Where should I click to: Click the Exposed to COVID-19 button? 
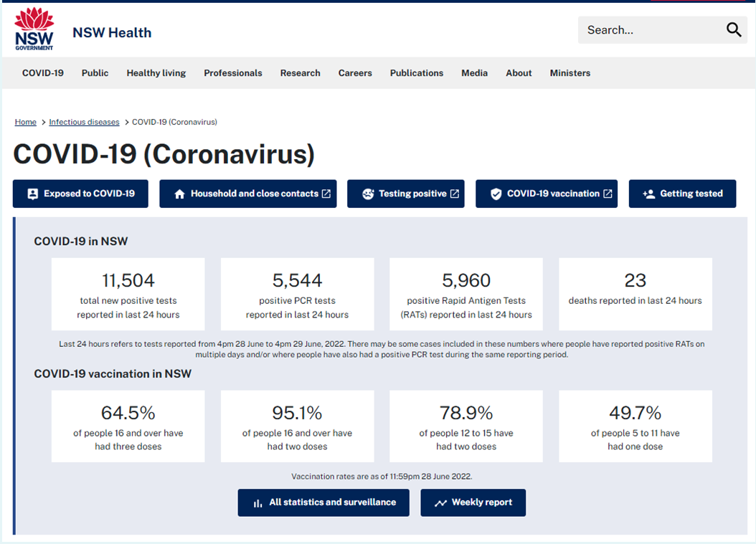point(80,194)
